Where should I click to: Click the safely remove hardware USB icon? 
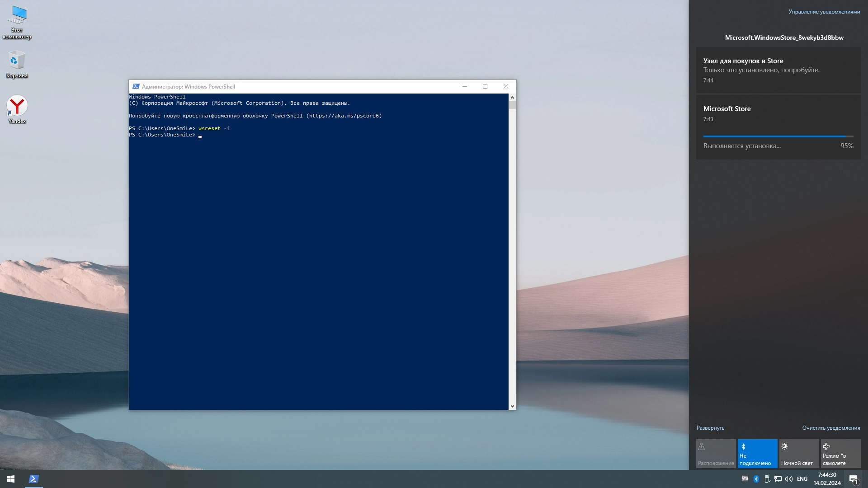pos(767,479)
